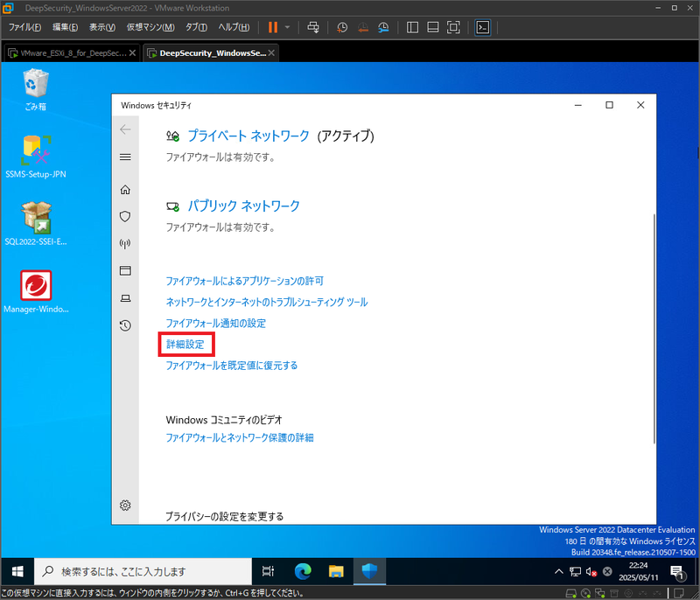This screenshot has height=600, width=700.
Task: Click the gray X-circle tray icon
Action: click(x=607, y=571)
